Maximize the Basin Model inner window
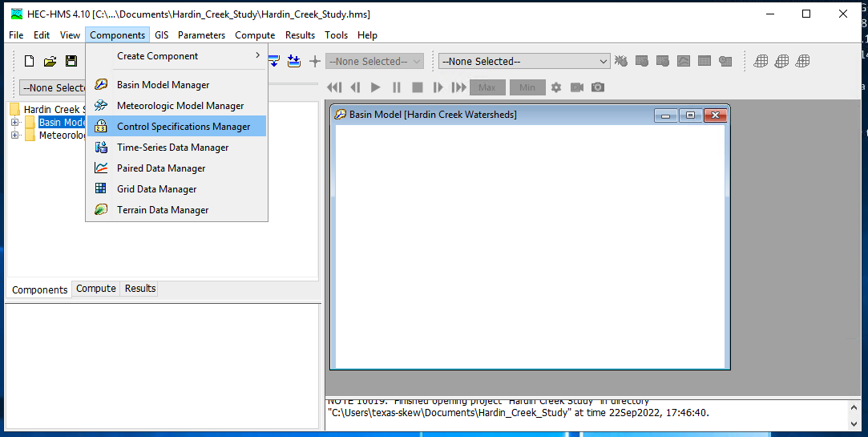 tap(690, 115)
